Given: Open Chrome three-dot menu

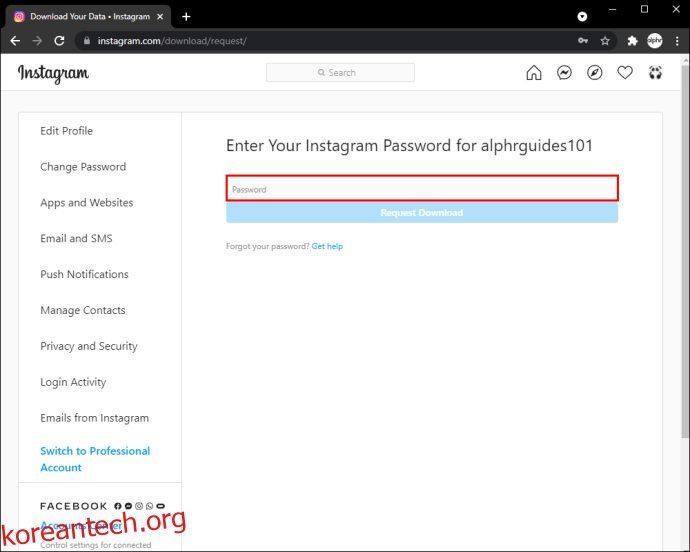Looking at the screenshot, I should click(677, 41).
